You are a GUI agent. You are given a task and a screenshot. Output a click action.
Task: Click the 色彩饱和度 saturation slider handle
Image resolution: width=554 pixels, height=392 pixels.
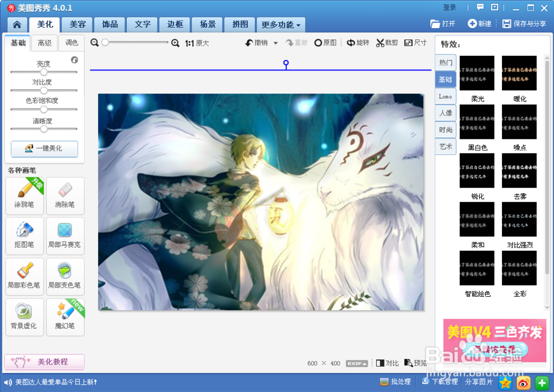click(44, 110)
